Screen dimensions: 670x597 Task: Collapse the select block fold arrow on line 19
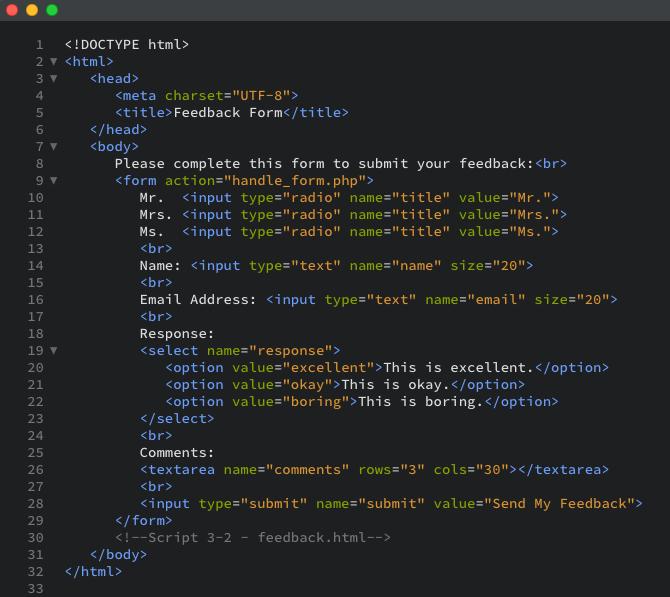(53, 351)
